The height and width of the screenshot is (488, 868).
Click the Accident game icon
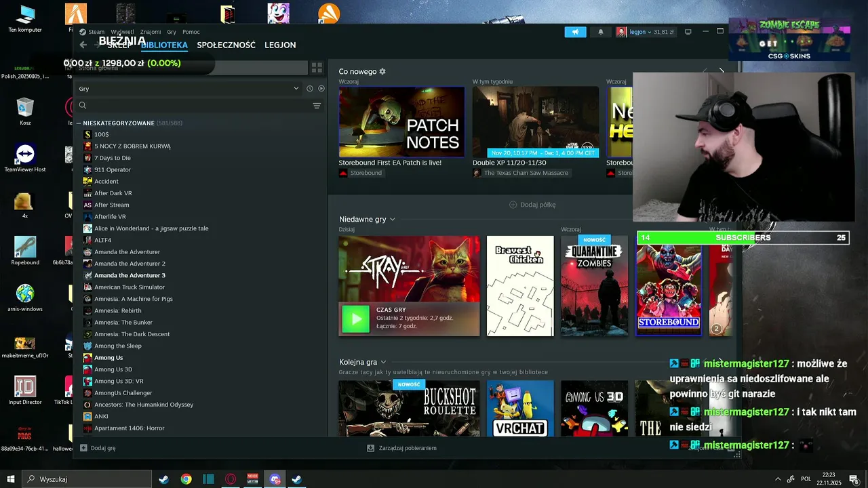coord(87,181)
